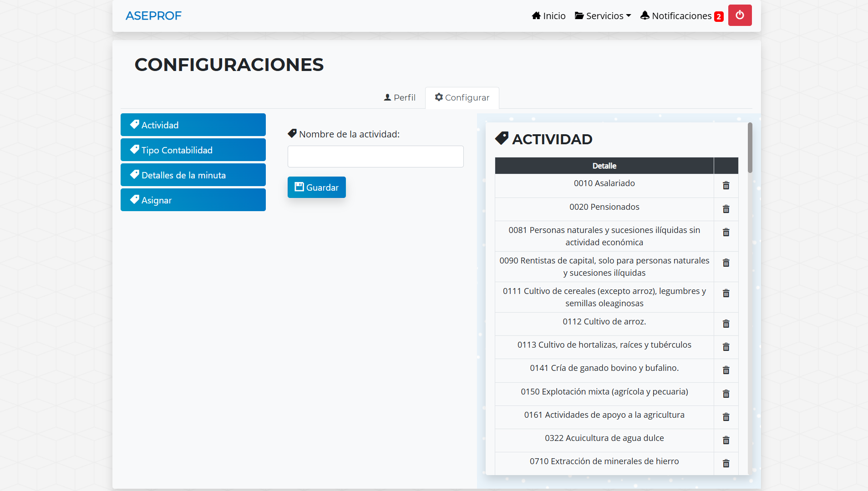Viewport: 868px width, 491px height.
Task: Delete 0710 Extracción de minerales entry
Action: (726, 463)
